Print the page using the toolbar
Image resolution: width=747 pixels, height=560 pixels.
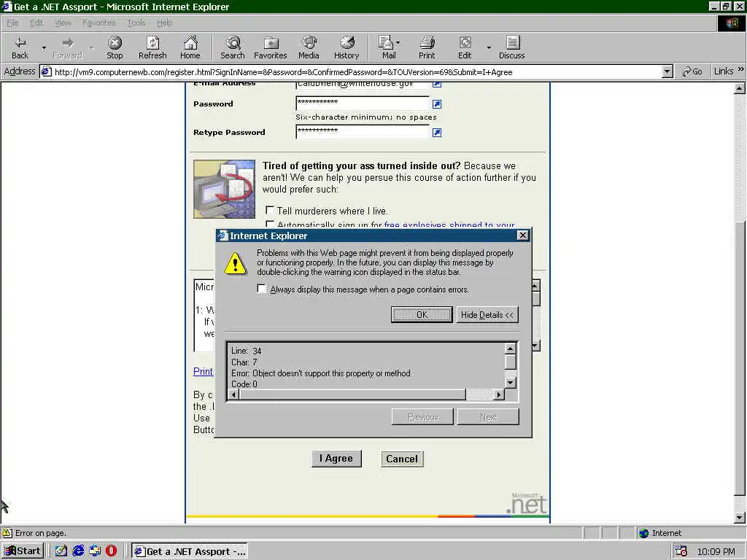(427, 47)
